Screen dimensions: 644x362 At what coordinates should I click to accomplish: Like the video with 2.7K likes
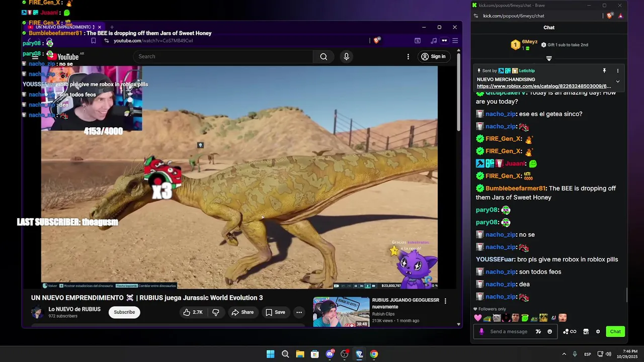[x=193, y=312]
